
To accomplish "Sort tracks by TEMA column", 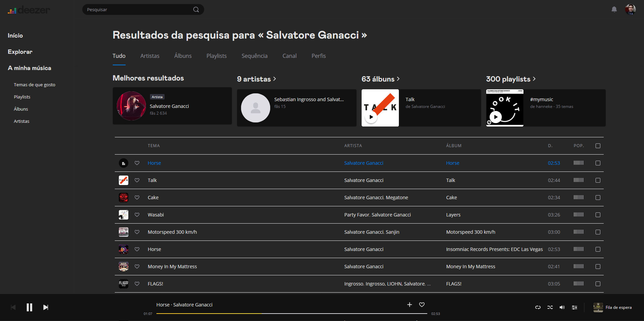I will tap(154, 146).
